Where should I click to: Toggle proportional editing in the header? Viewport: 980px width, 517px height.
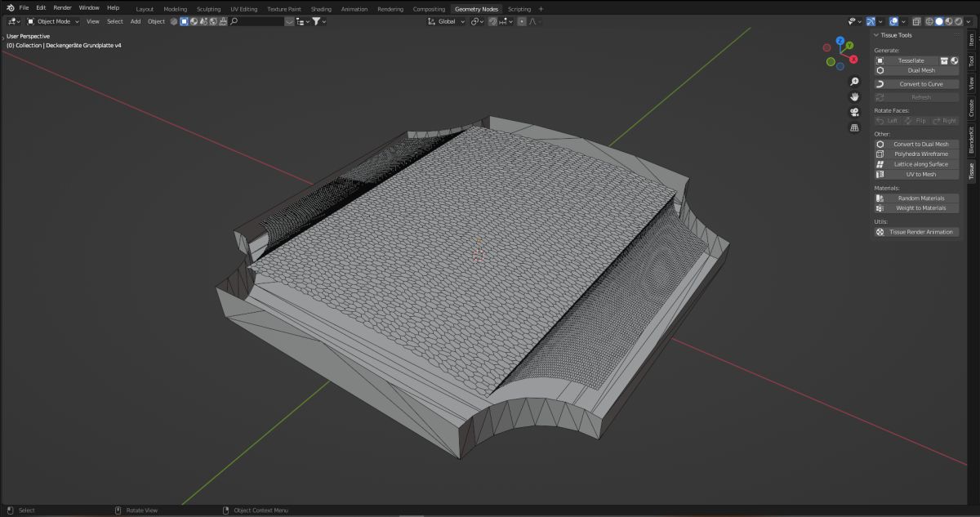[521, 21]
